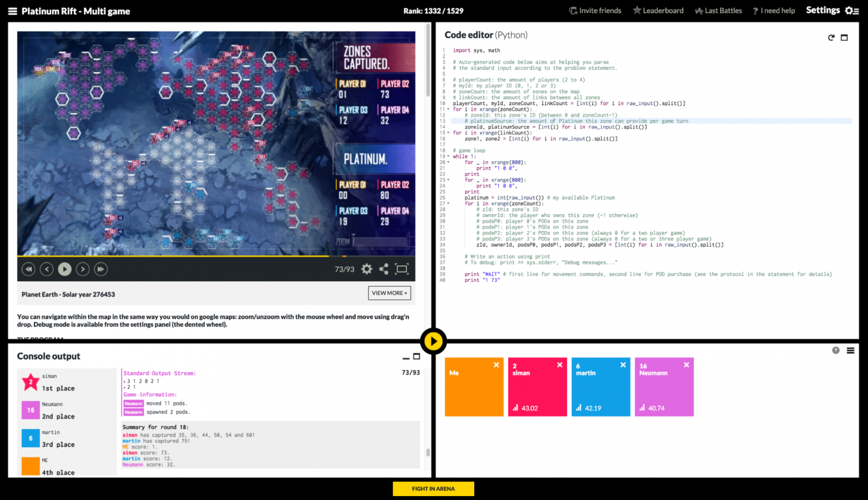Screen dimensions: 868x500
Task: Open the viewer settings gear icon
Action: [366, 269]
